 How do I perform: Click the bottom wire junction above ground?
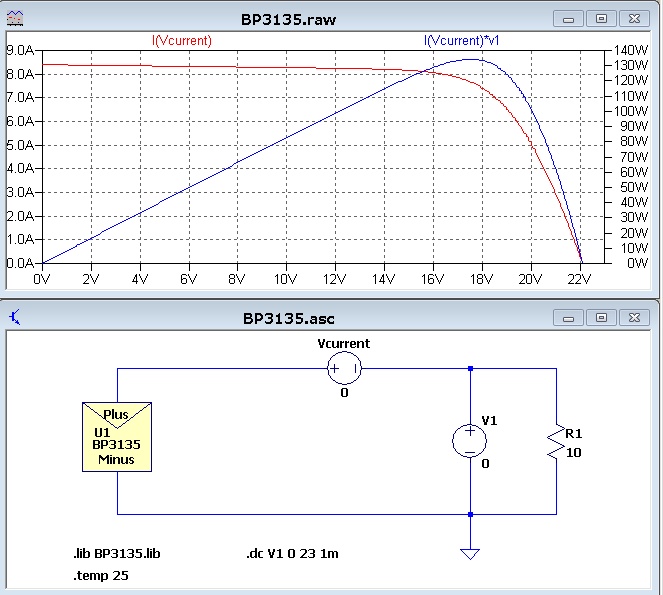pyautogui.click(x=470, y=514)
